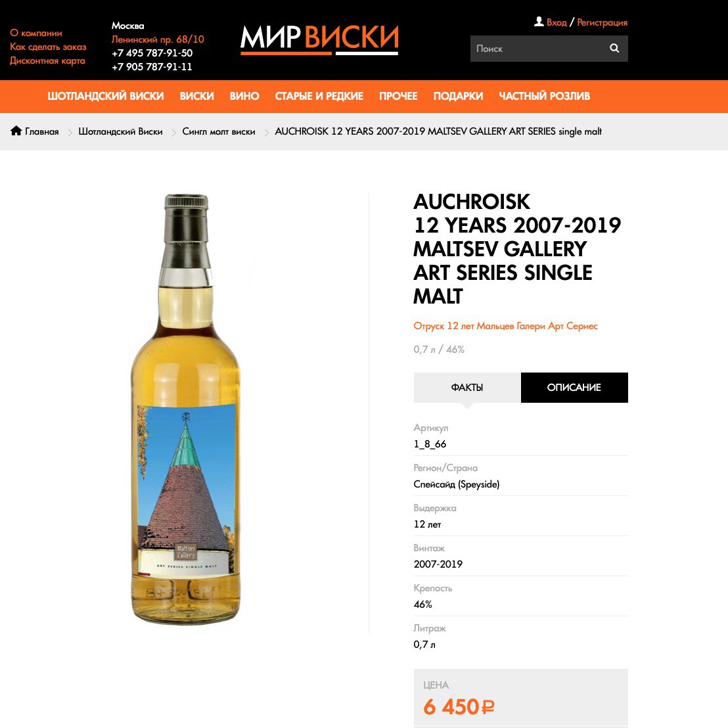Open the Частный Розлив menu
Image resolution: width=728 pixels, height=728 pixels.
pos(544,96)
